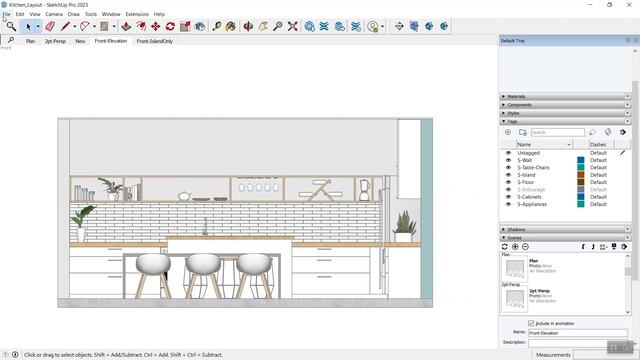Click the search magnifier in the main toolbar
The width and height of the screenshot is (640, 360).
tap(11, 27)
